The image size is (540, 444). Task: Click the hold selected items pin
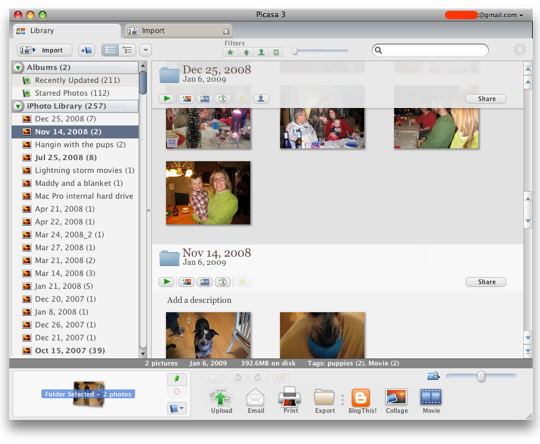click(177, 379)
